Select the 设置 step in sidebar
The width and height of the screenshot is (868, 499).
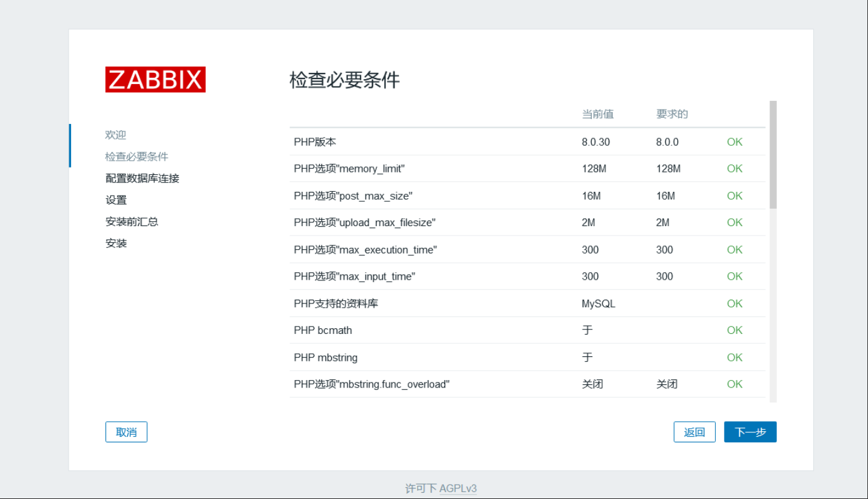(116, 200)
